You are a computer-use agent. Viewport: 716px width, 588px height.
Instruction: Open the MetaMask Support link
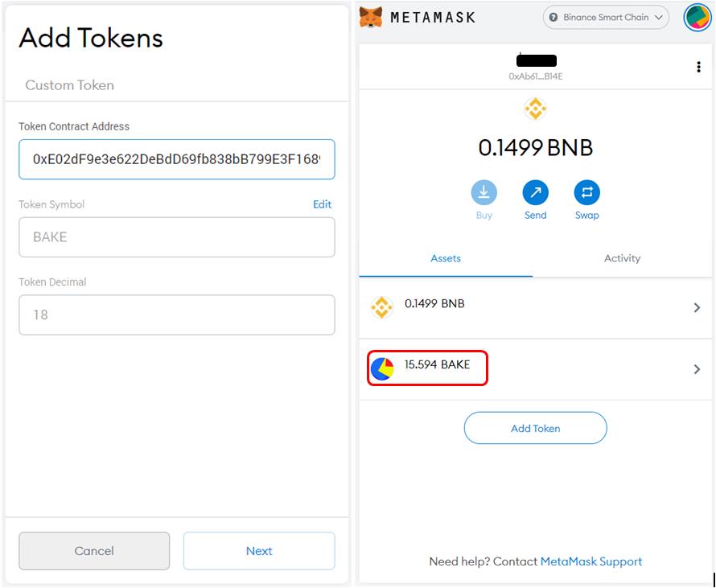tap(591, 561)
